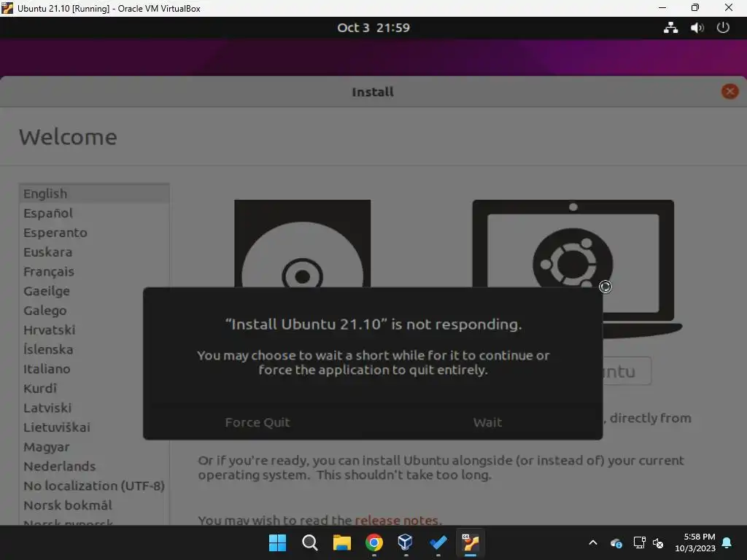Open Google Chrome from taskbar

click(374, 542)
